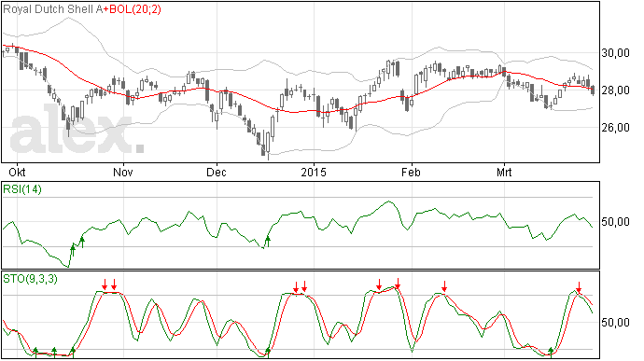
Task: Click the RSI(14) panel label
Action: coord(22,189)
